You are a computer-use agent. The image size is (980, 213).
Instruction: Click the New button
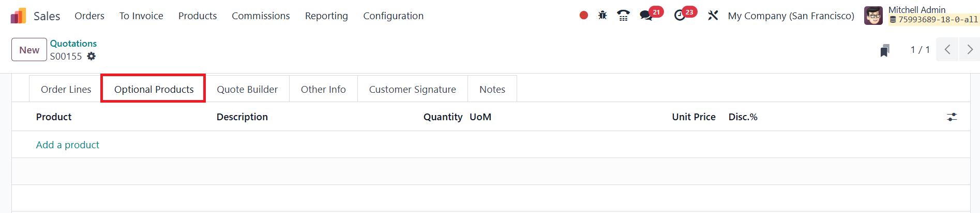click(29, 50)
